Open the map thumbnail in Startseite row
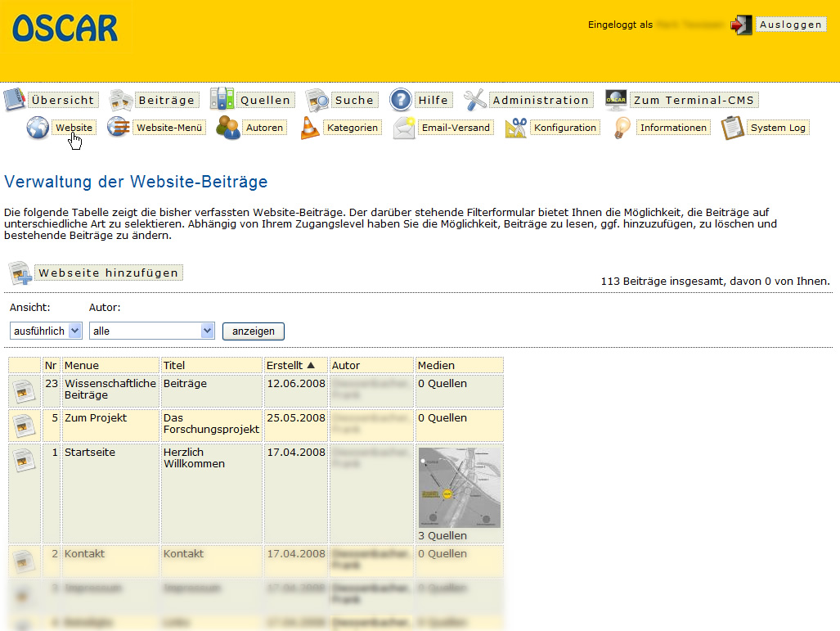840x631 pixels. [459, 487]
